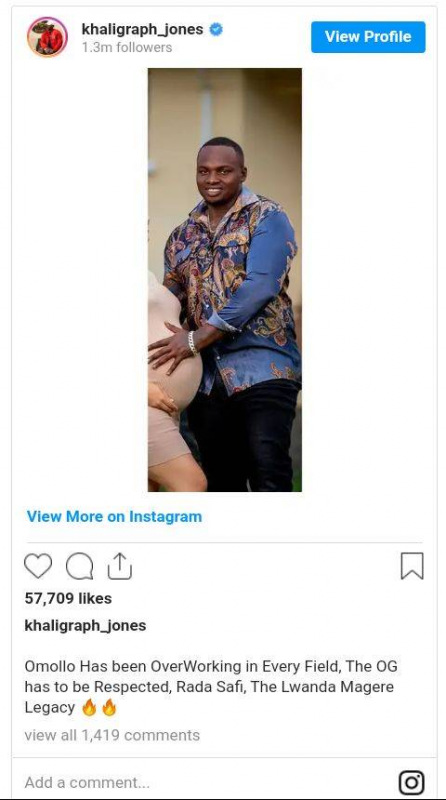The height and width of the screenshot is (800, 446).
Task: Click the View Profile button
Action: click(x=368, y=37)
